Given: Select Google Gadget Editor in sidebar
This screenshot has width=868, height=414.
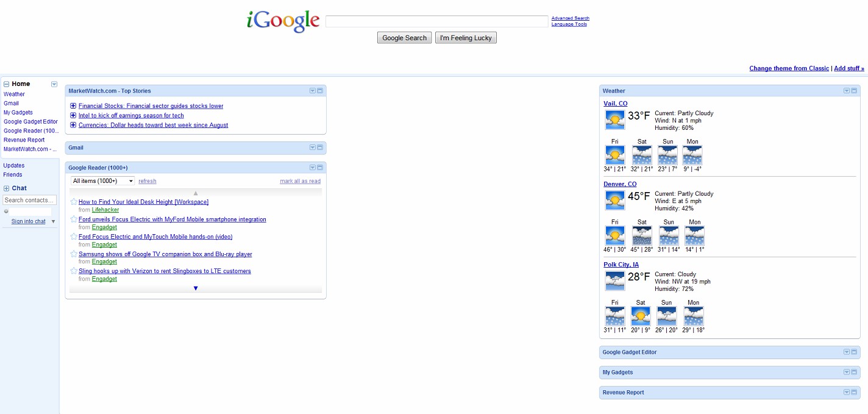Looking at the screenshot, I should (x=30, y=121).
